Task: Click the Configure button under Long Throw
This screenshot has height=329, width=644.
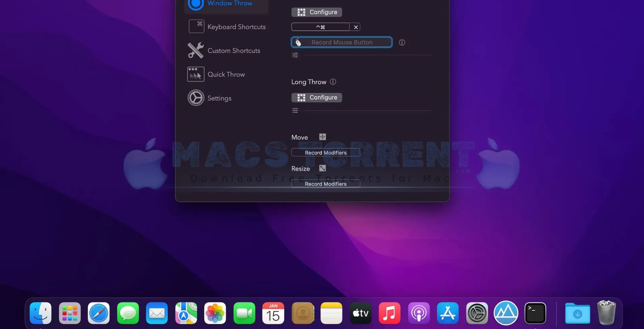Action: click(x=316, y=97)
